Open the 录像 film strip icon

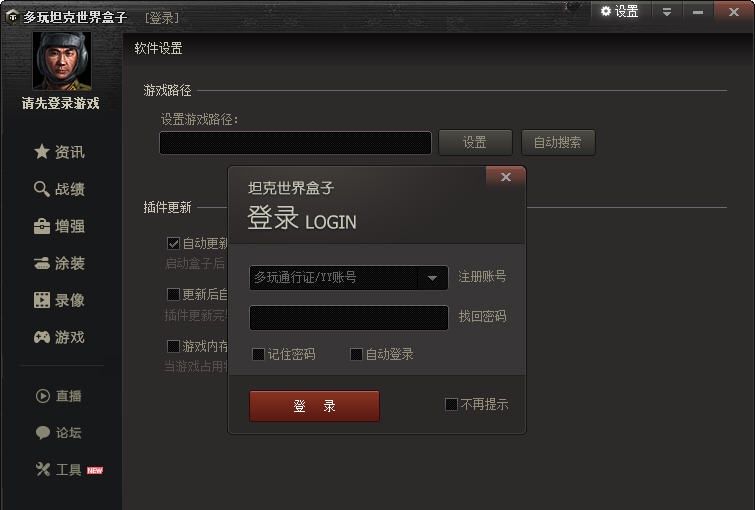pos(42,300)
